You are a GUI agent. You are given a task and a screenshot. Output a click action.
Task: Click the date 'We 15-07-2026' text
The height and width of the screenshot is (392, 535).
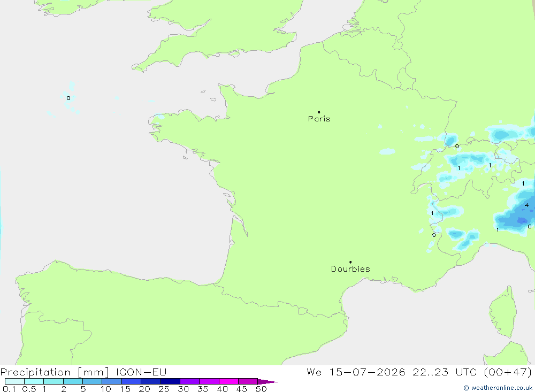(x=356, y=372)
